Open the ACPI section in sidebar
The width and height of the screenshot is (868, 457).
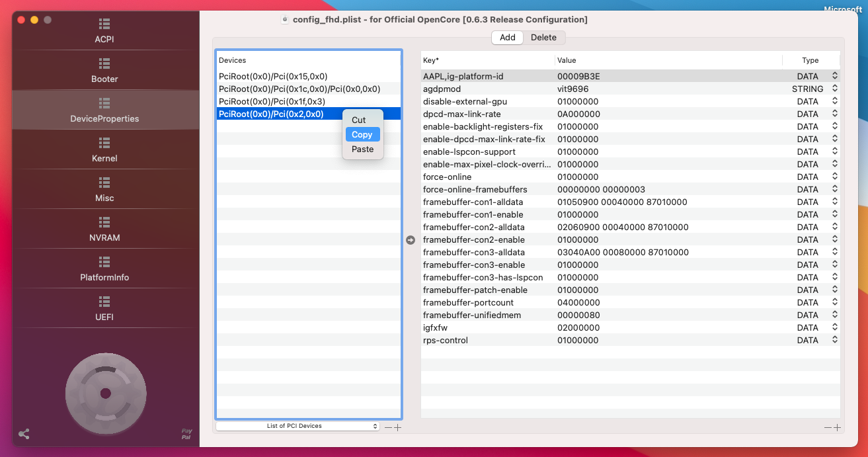coord(104,31)
